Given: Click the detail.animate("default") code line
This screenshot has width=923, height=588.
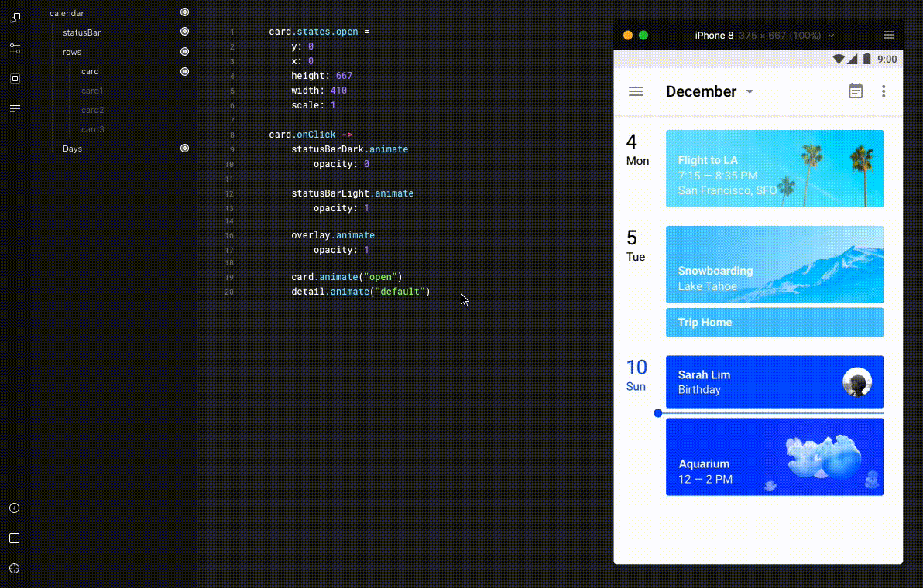Looking at the screenshot, I should tap(361, 292).
